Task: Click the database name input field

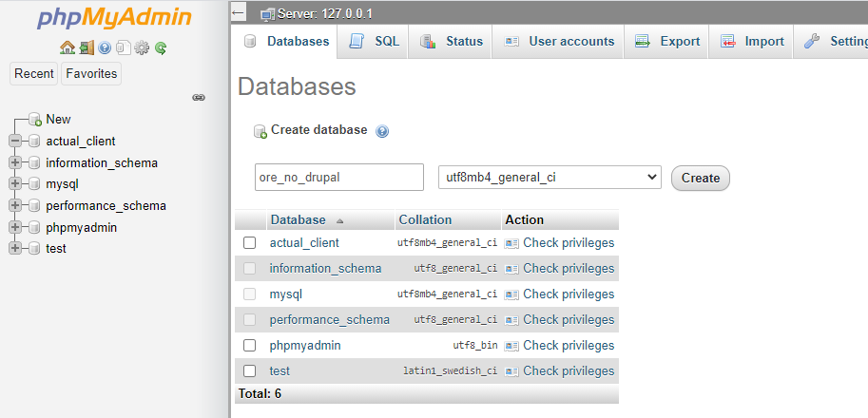Action: coord(339,177)
